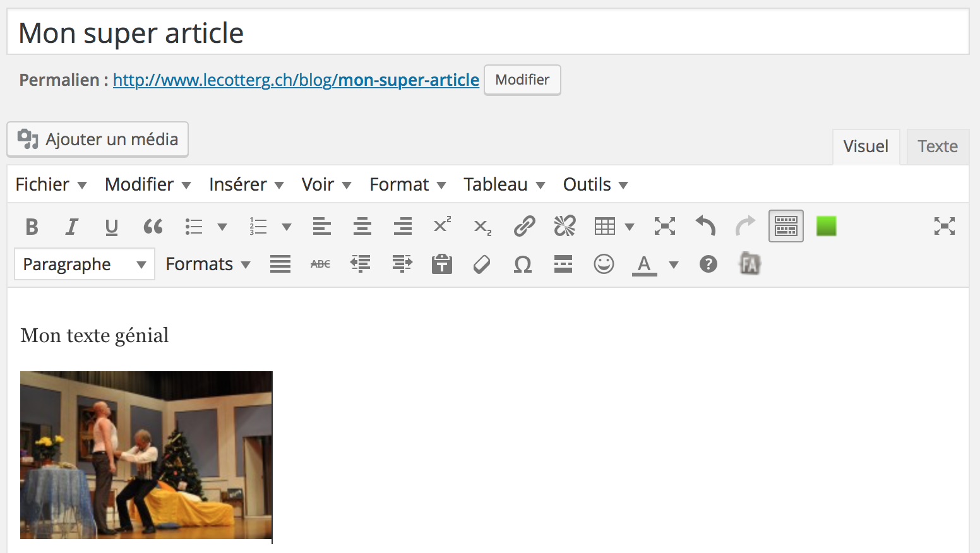Open numbered list style dropdown arrow
This screenshot has height=553, width=980.
[287, 227]
